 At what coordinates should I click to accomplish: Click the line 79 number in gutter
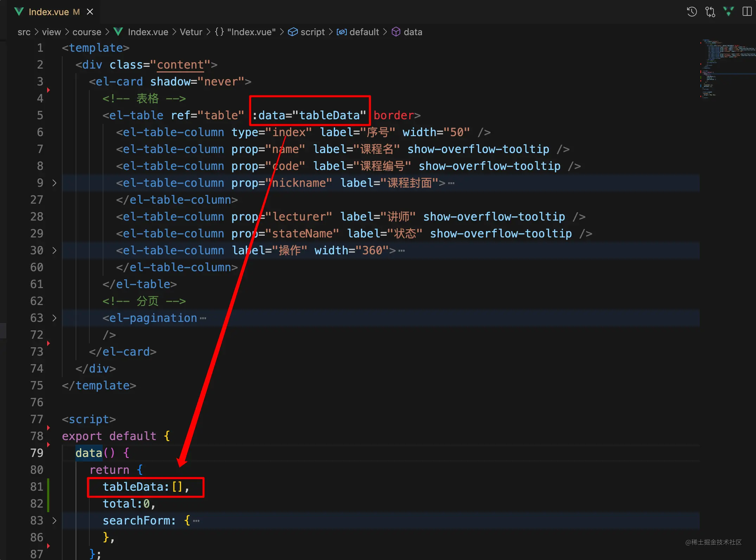tap(37, 453)
